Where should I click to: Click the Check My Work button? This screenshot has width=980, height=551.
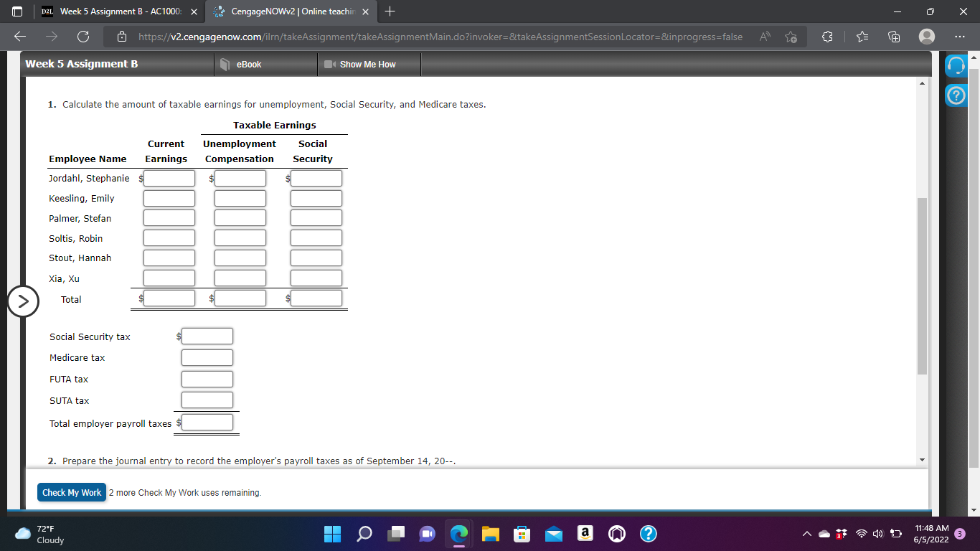click(x=71, y=492)
